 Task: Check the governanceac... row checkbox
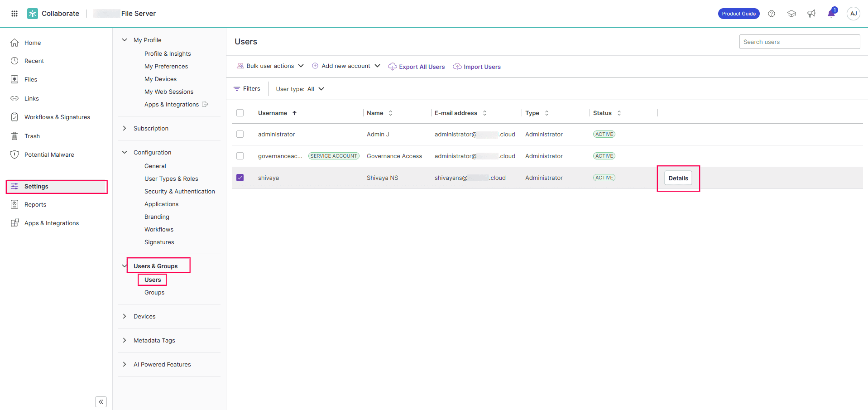[x=240, y=156]
